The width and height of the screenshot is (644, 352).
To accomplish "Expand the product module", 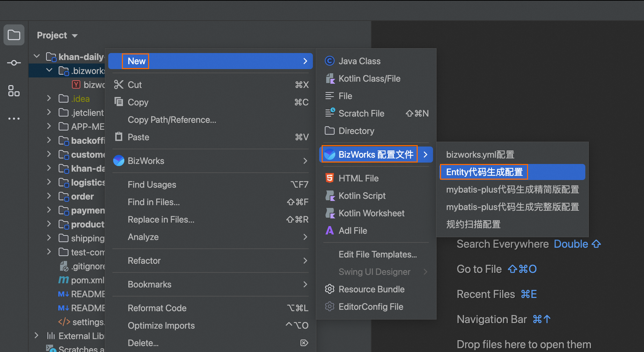I will 49,224.
